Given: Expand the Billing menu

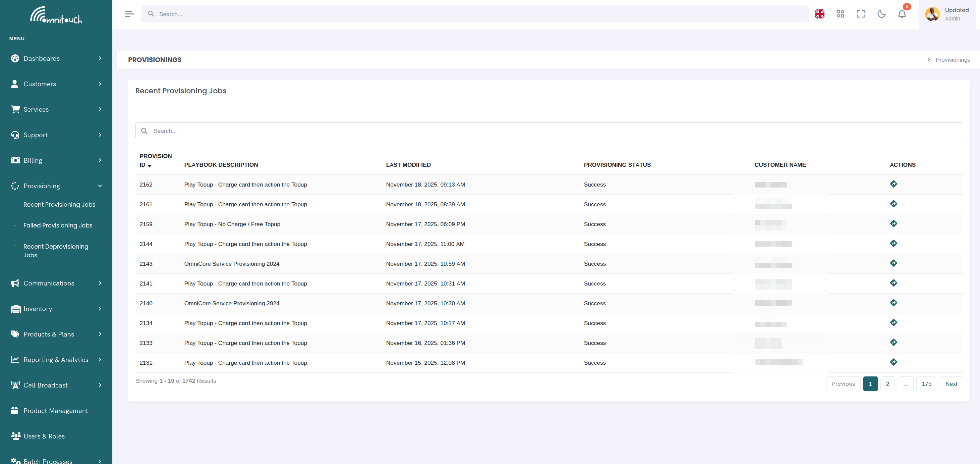Looking at the screenshot, I should [32, 160].
